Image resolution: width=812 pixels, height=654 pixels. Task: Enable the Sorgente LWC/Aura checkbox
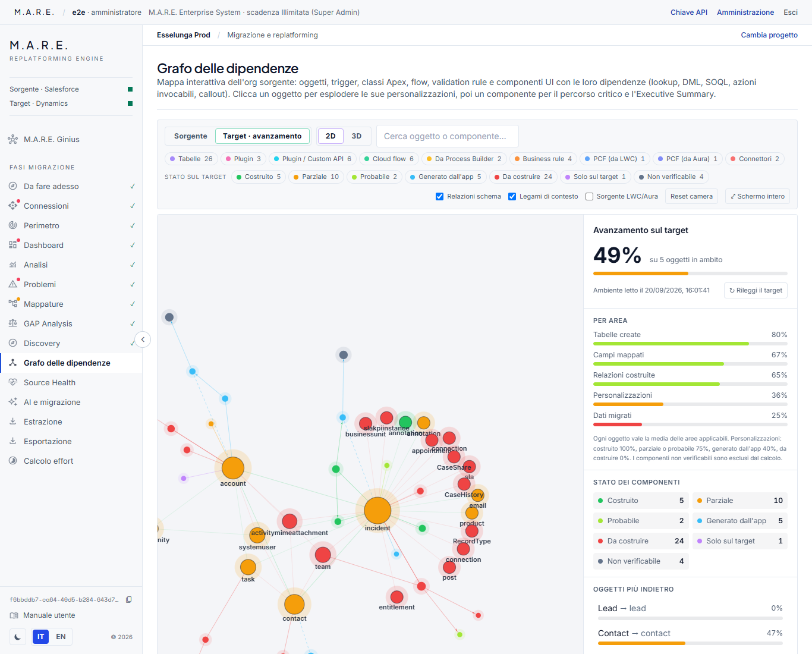(x=589, y=197)
